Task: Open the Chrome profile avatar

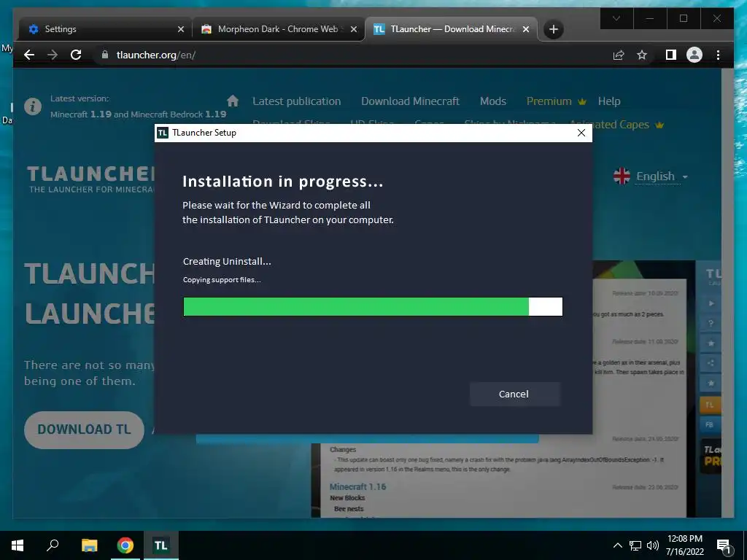Action: point(694,55)
